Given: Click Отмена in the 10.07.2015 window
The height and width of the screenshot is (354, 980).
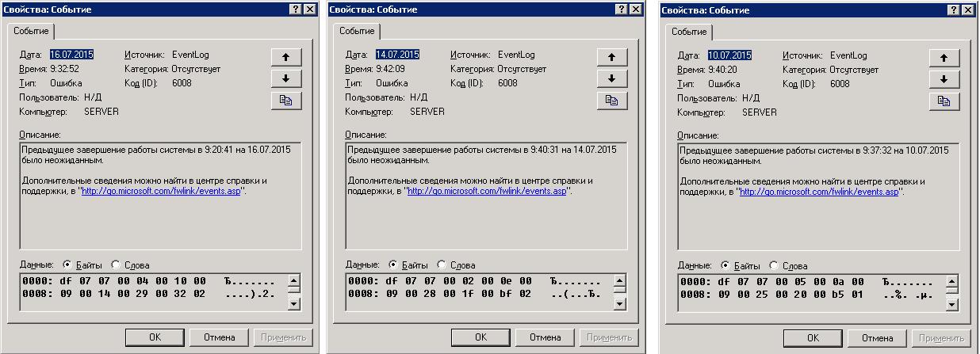Looking at the screenshot, I should tap(877, 337).
